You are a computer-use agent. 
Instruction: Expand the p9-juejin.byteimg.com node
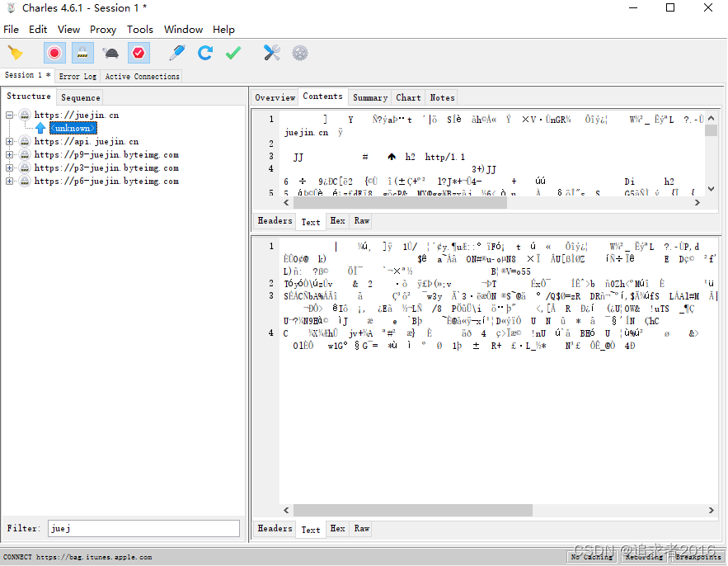9,154
